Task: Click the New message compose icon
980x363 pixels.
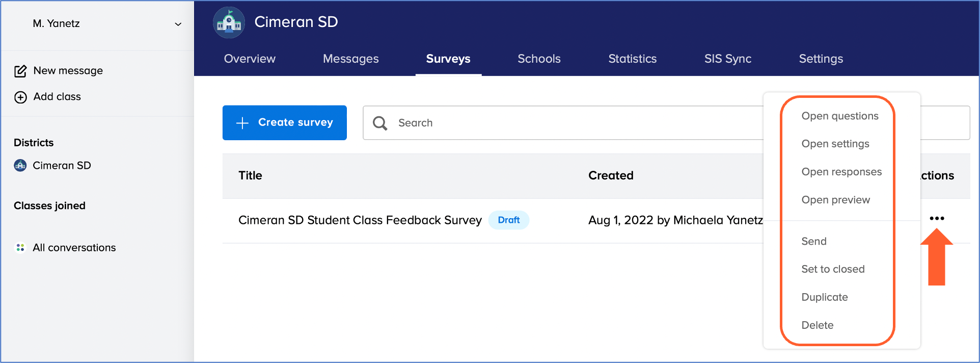Action: pyautogui.click(x=20, y=71)
